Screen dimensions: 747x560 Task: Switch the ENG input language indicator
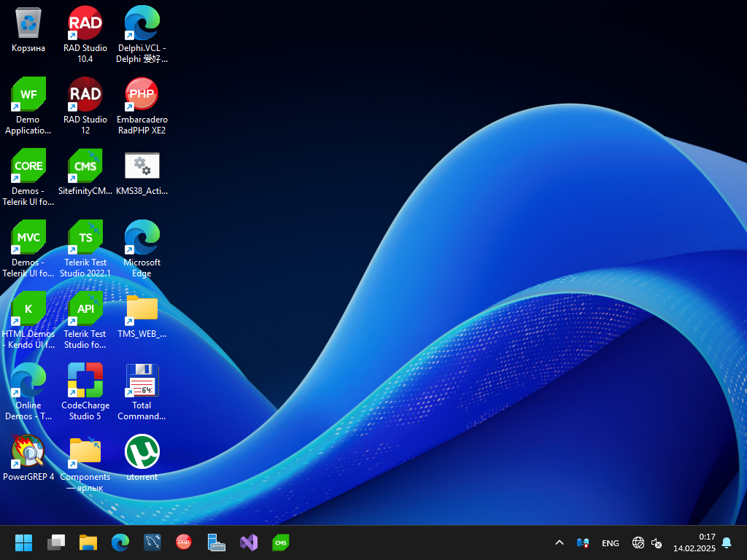[x=611, y=542]
